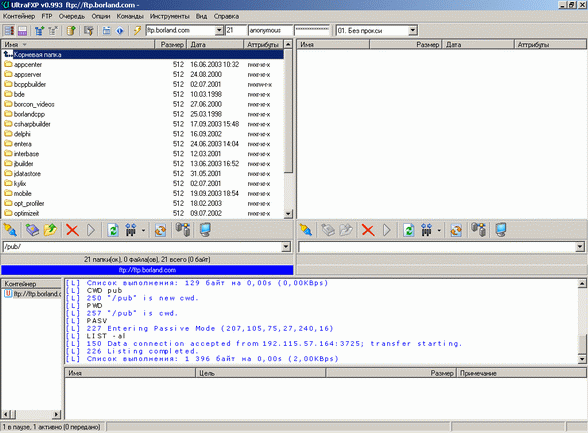Select ftp://ftp.borland container entry

(32, 294)
